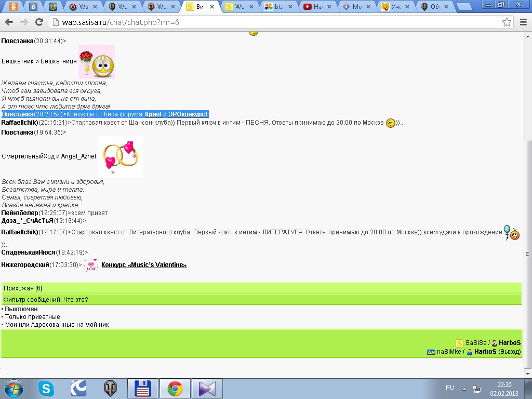Open the "Конкурс «Music's Valentine»" link

[144, 265]
